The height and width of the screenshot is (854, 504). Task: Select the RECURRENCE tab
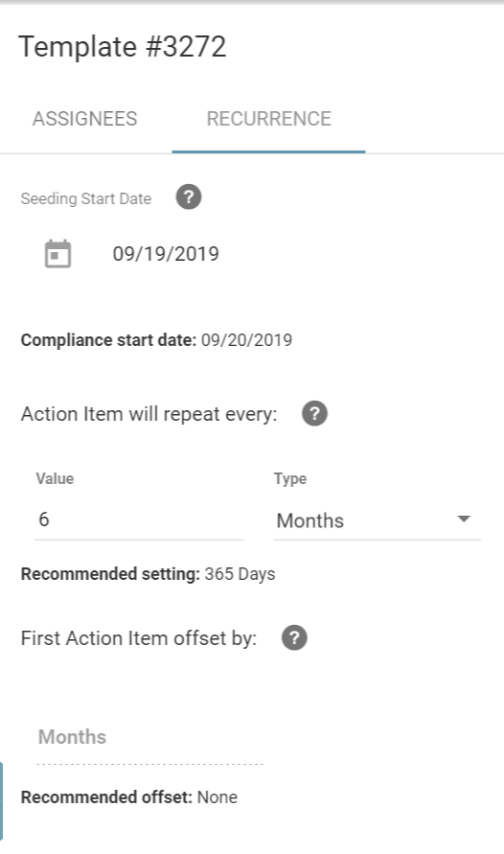[x=269, y=119]
